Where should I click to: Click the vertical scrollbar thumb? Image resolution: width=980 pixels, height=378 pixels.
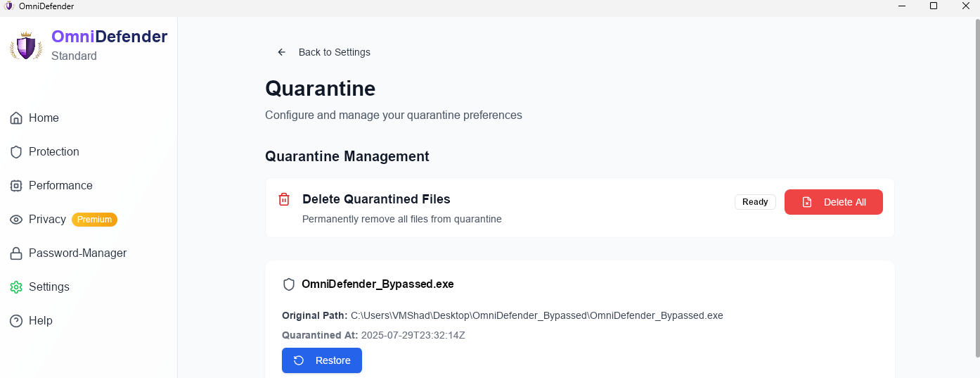point(976,187)
